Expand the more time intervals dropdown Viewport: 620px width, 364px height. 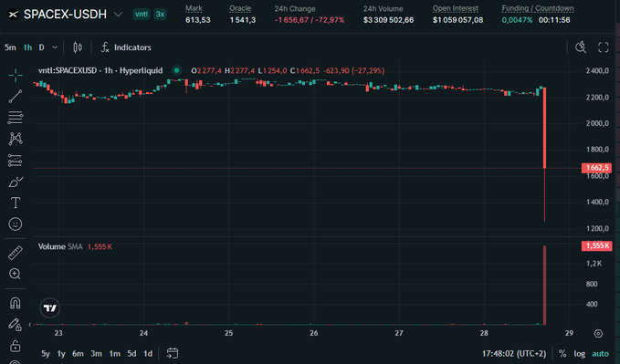pyautogui.click(x=55, y=47)
